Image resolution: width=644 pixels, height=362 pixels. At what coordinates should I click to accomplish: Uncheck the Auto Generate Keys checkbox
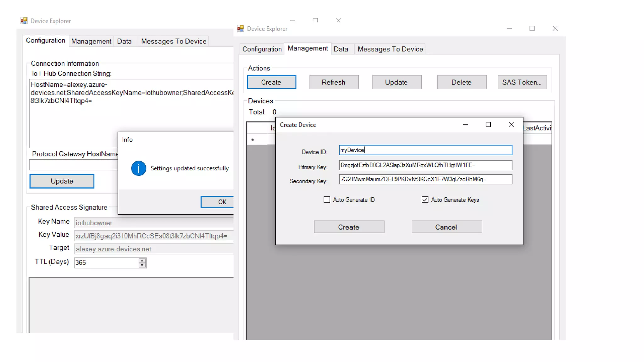(425, 200)
